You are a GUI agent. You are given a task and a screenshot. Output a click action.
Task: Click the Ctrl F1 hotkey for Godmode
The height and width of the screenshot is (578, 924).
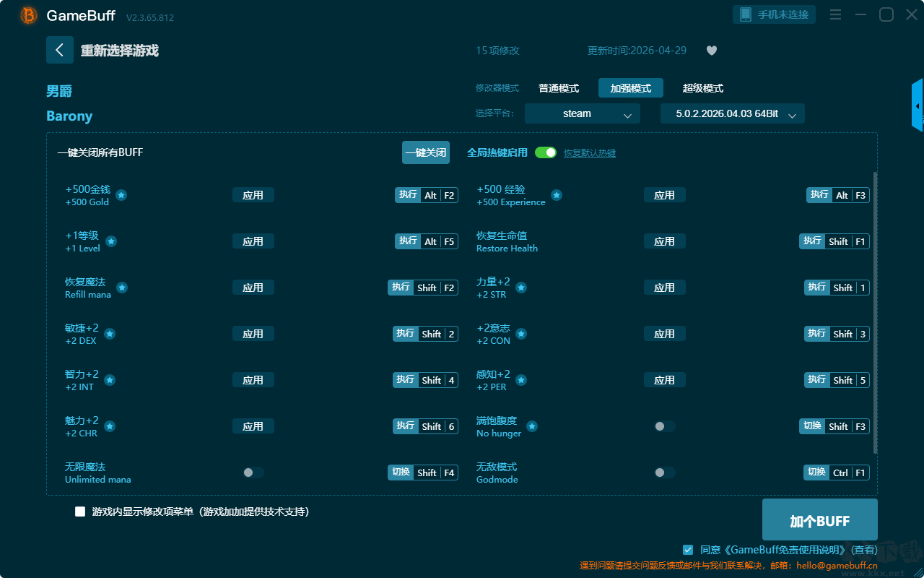pos(837,473)
